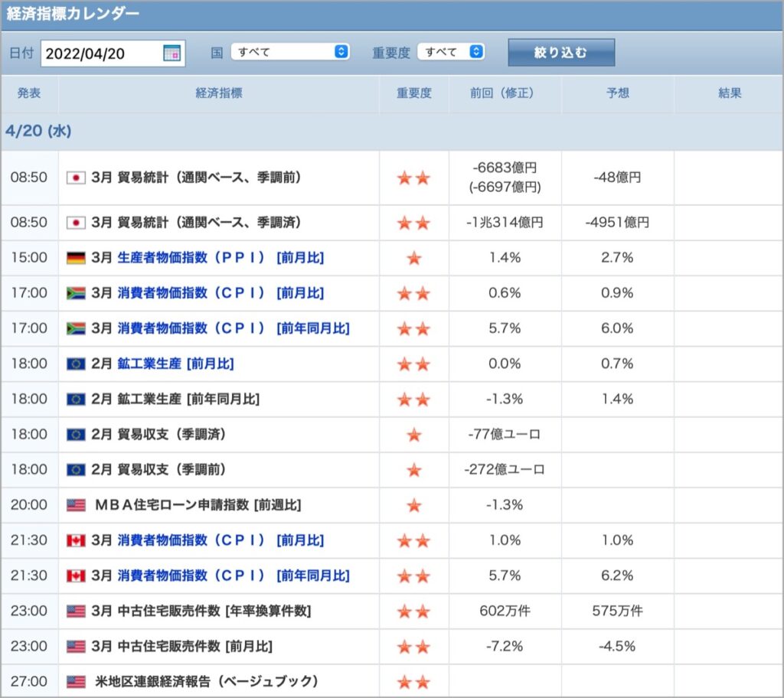Click Canada flag on CPI 前月比 row
The width and height of the screenshot is (784, 698).
point(76,540)
